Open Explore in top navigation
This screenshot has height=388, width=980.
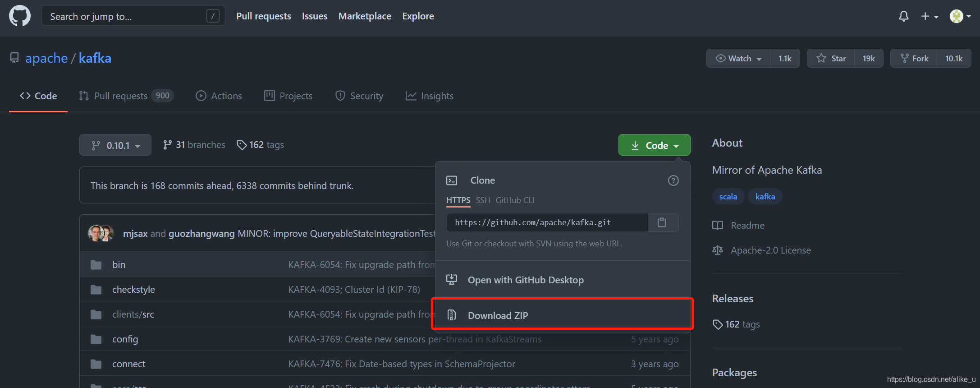pyautogui.click(x=418, y=16)
